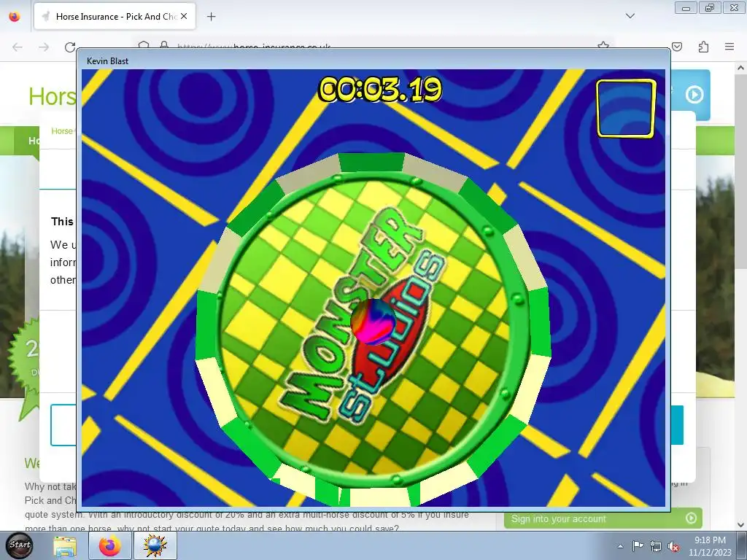Click the Kevin Blast window title

pos(108,61)
